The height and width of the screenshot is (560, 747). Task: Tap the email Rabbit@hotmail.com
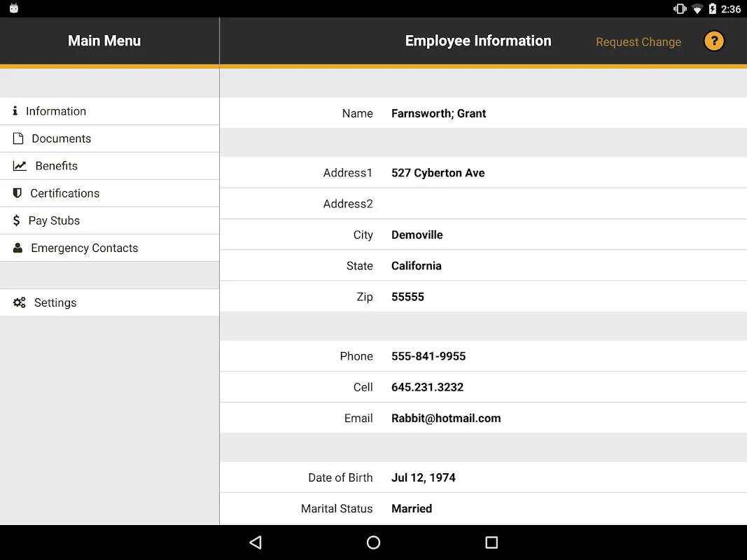tap(446, 418)
